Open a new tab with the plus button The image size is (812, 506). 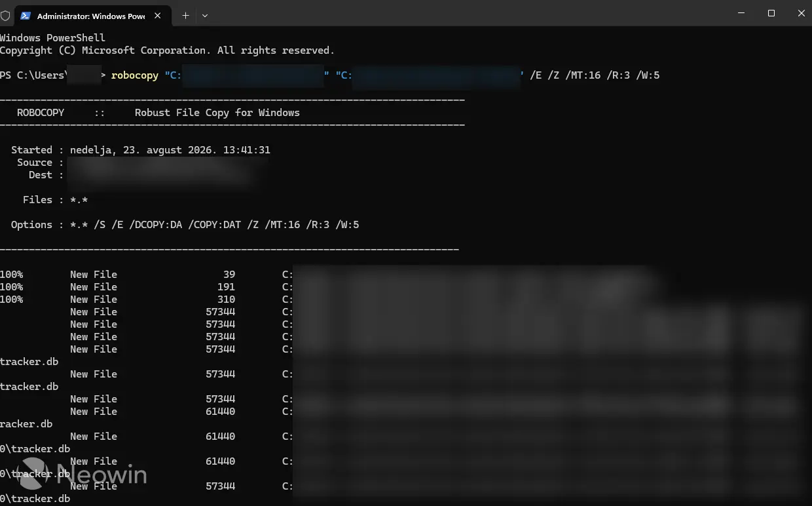185,15
